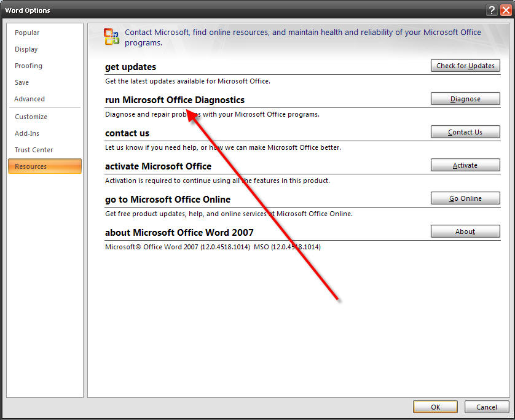This screenshot has height=420, width=515.
Task: Click the Microsoft Office logo icon
Action: (112, 37)
